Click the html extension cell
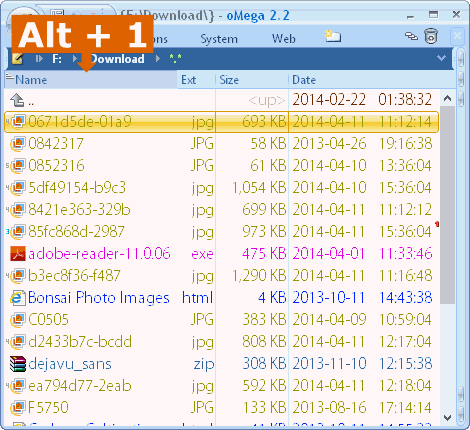The image size is (470, 430). pos(197,298)
